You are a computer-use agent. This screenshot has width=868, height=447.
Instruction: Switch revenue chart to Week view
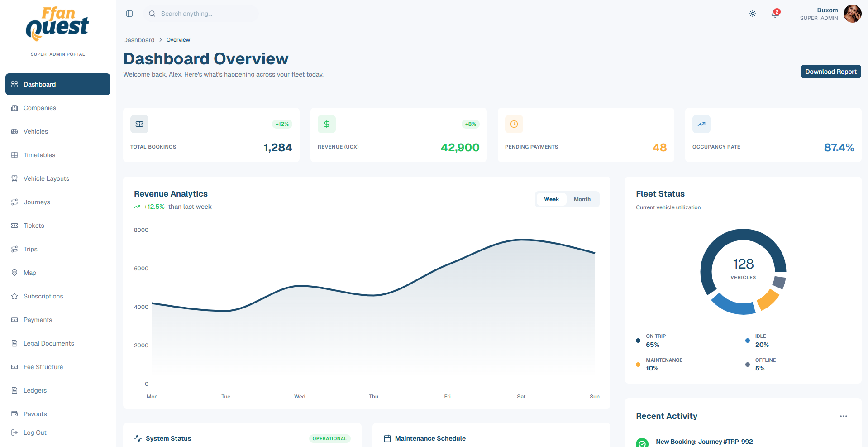551,199
